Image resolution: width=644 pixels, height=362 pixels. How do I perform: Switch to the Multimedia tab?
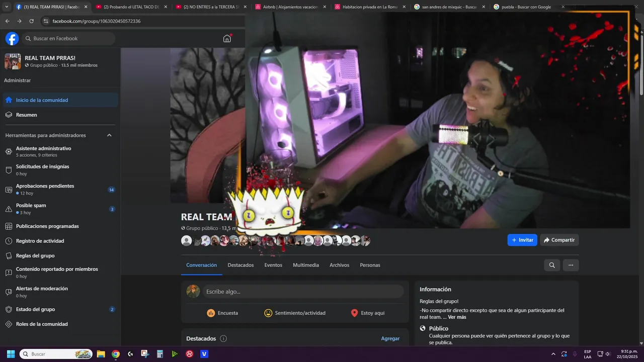[x=306, y=265]
